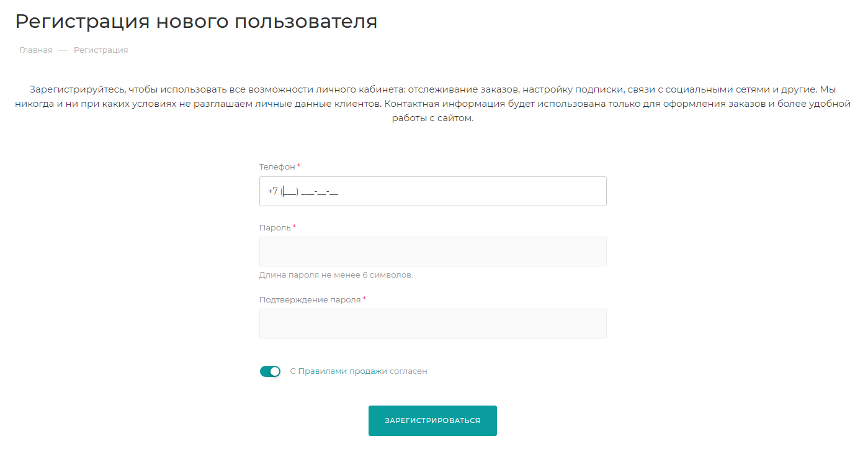Toggle the sales rules agreement switch
Screen dimensions: 868x454
point(270,371)
